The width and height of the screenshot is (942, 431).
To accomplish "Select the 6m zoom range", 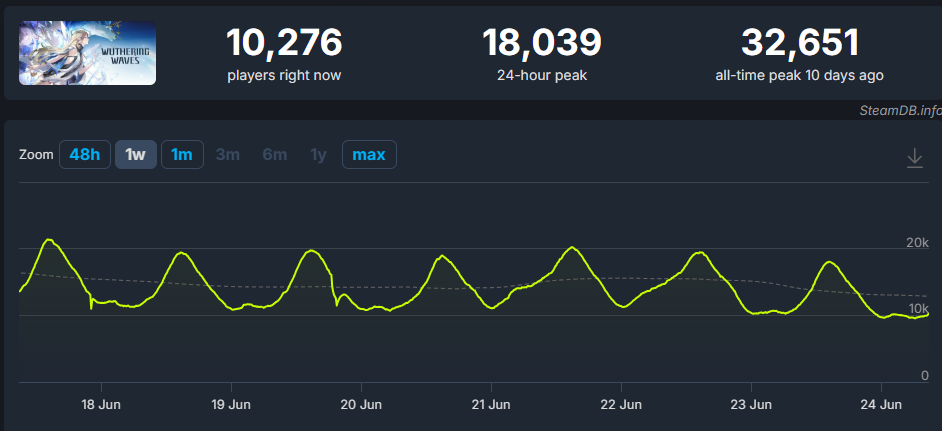I will (275, 154).
